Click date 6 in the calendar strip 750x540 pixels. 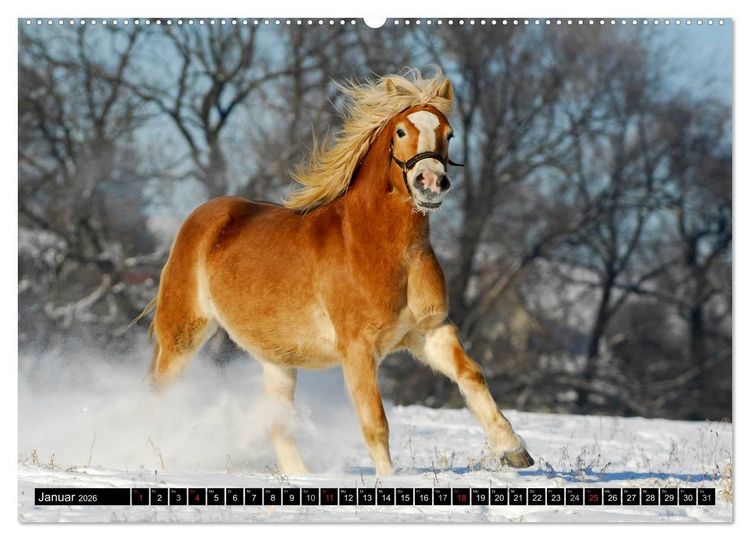[234, 497]
